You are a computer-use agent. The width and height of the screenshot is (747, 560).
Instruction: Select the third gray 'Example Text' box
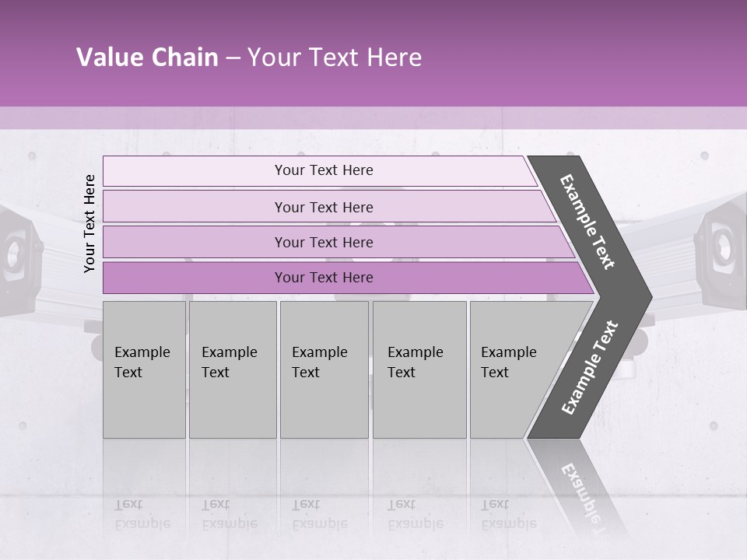pyautogui.click(x=324, y=369)
